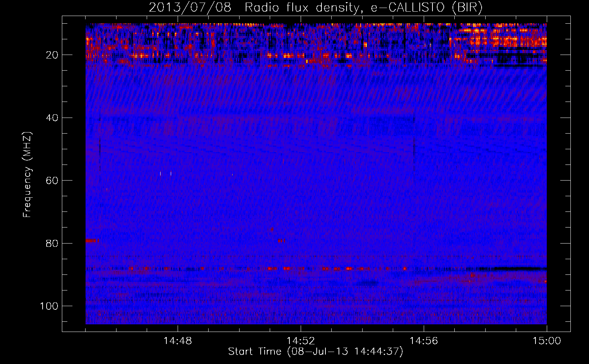589x364 pixels.
Task: Click the 15:00 time tick label
Action: (547, 341)
